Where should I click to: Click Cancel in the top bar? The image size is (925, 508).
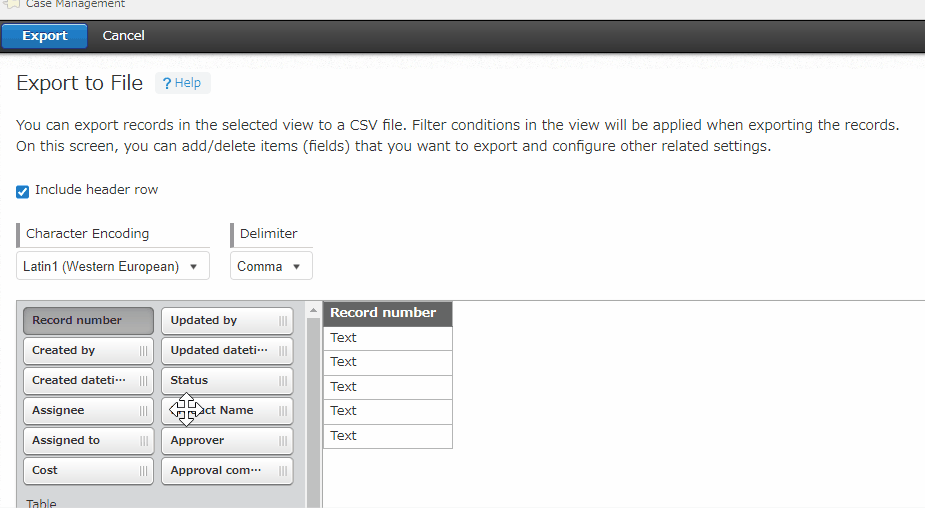pos(123,36)
